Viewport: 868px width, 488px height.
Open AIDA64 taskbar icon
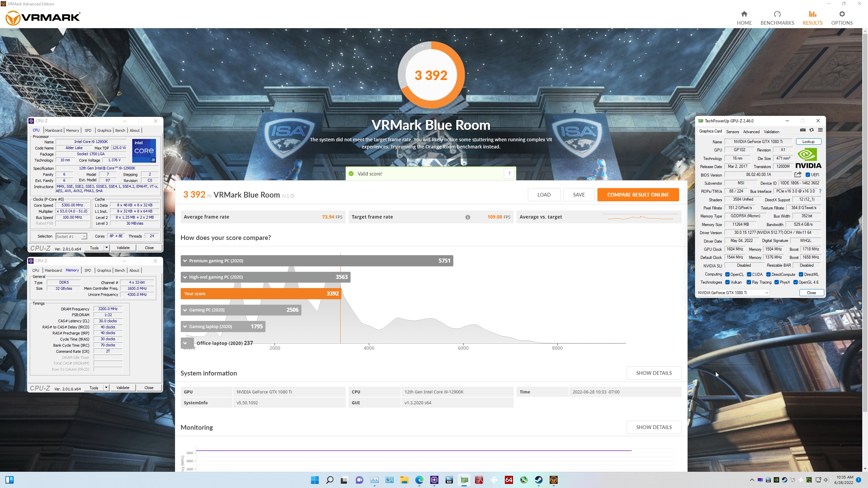tap(509, 480)
